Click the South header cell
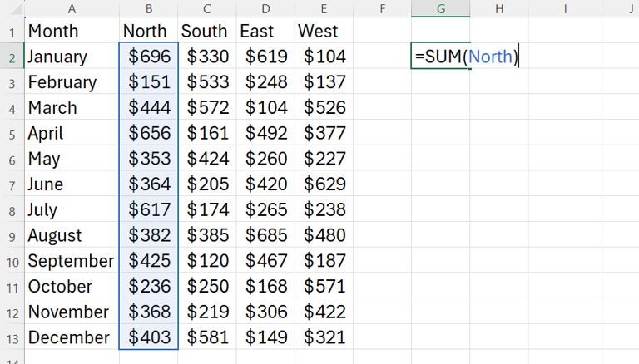The width and height of the screenshot is (639, 364). [207, 31]
